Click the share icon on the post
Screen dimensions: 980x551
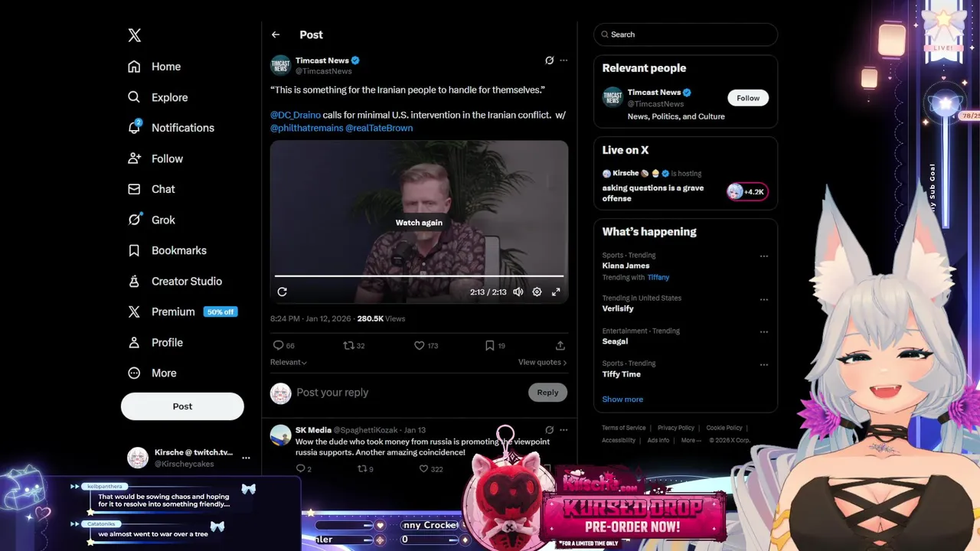pyautogui.click(x=560, y=346)
